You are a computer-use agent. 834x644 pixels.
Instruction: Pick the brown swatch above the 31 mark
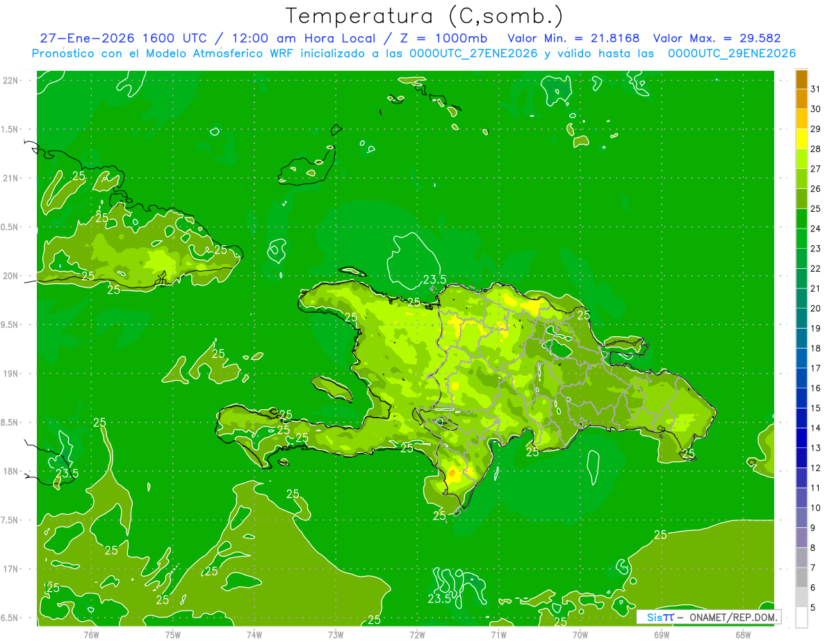(801, 79)
